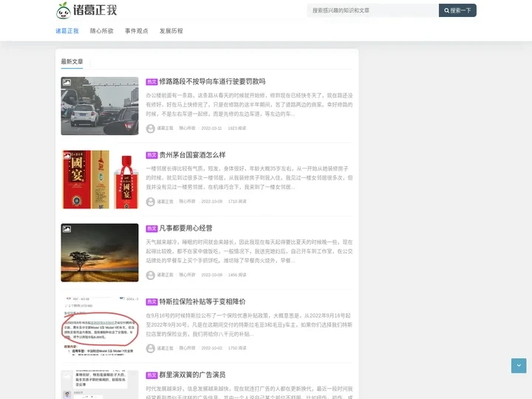Click the 热文 badge on 特斯拉保险 article
The height and width of the screenshot is (399, 532).
point(151,302)
